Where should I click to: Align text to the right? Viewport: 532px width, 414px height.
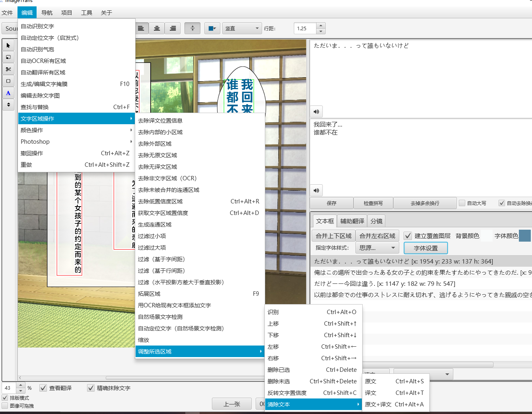[173, 28]
